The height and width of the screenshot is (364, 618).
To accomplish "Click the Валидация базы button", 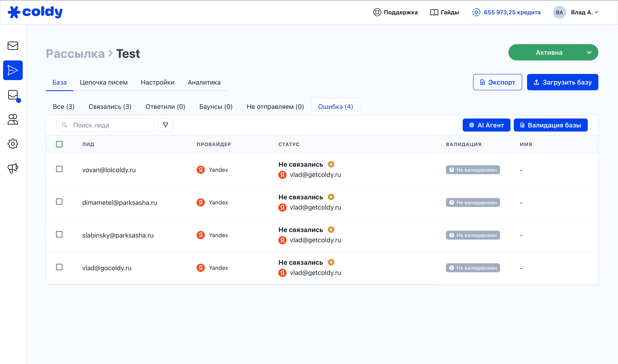I will (x=550, y=125).
